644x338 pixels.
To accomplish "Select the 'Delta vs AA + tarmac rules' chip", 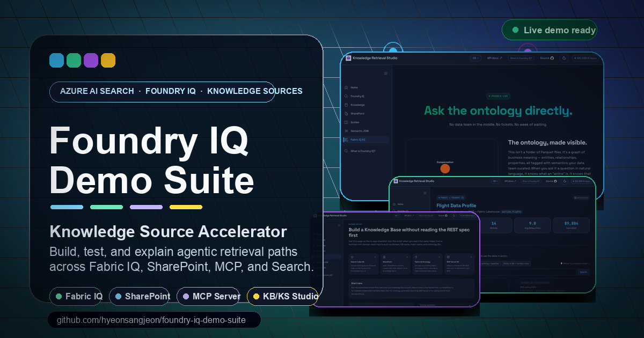I will pyautogui.click(x=516, y=263).
